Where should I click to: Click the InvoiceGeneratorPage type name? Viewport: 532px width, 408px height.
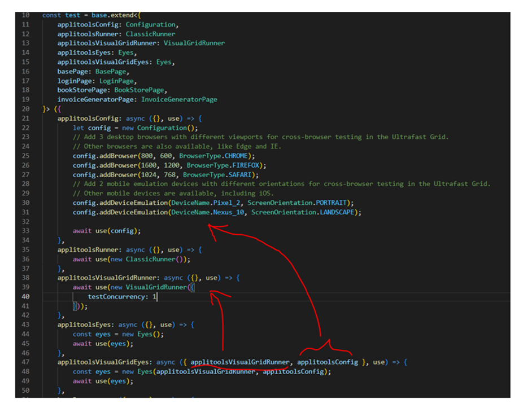pos(179,99)
